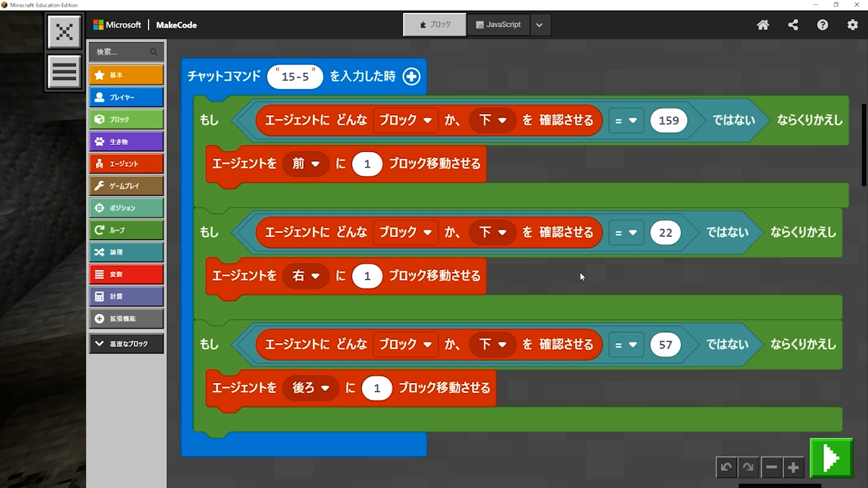Add parameter with chat command plus icon
868x488 pixels.
coord(411,77)
